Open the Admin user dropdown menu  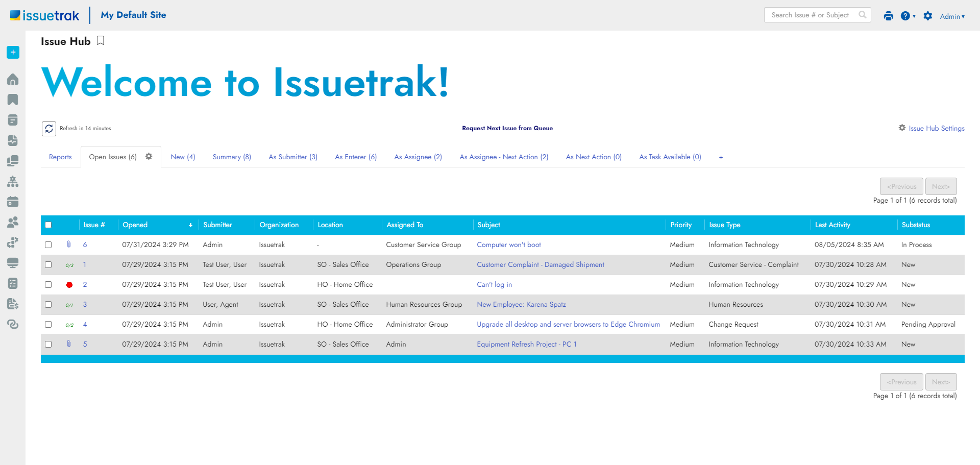[x=952, y=16]
